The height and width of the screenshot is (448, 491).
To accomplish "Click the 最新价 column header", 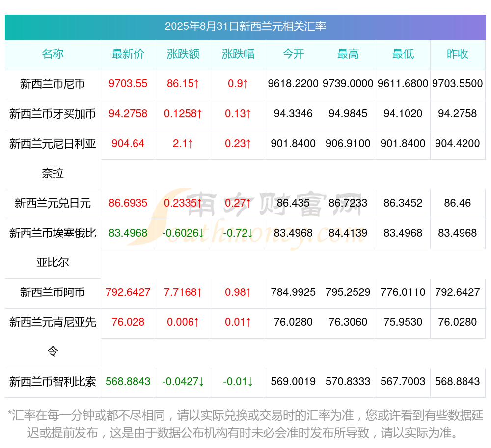I will click(128, 54).
